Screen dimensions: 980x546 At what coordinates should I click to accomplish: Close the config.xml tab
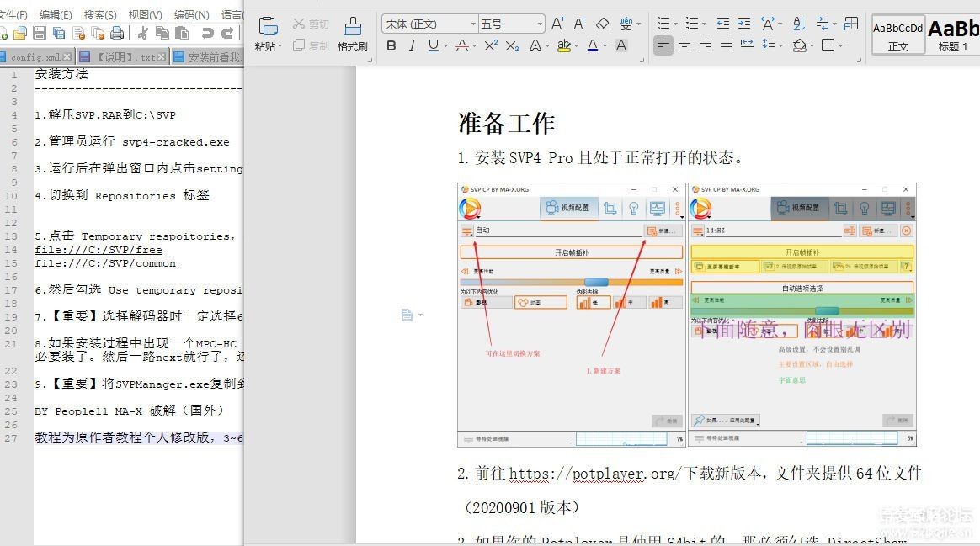(67, 57)
